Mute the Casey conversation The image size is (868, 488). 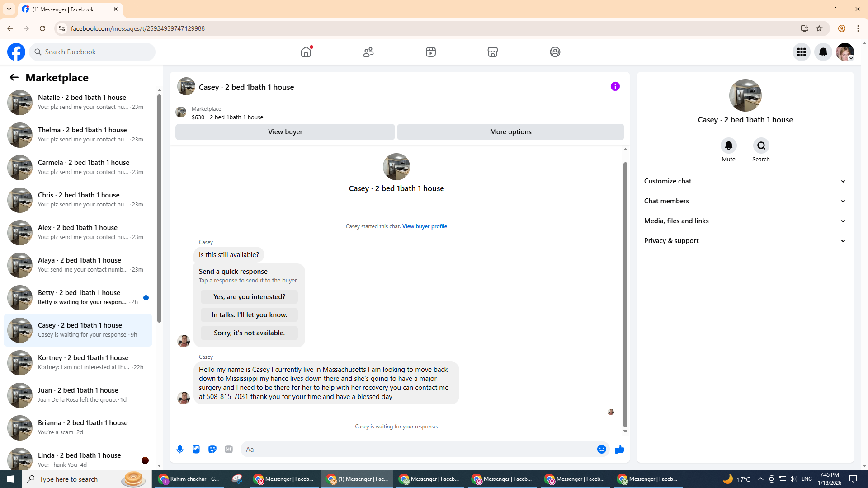[728, 145]
